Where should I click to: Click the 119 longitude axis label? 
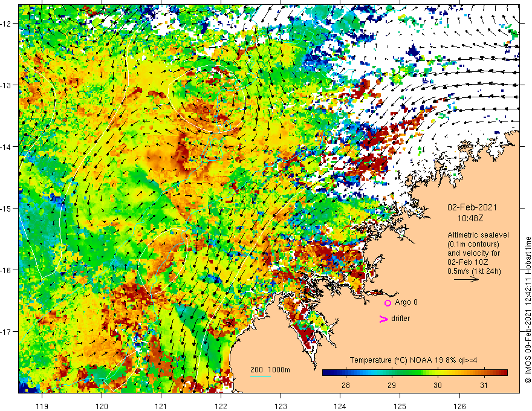point(42,406)
